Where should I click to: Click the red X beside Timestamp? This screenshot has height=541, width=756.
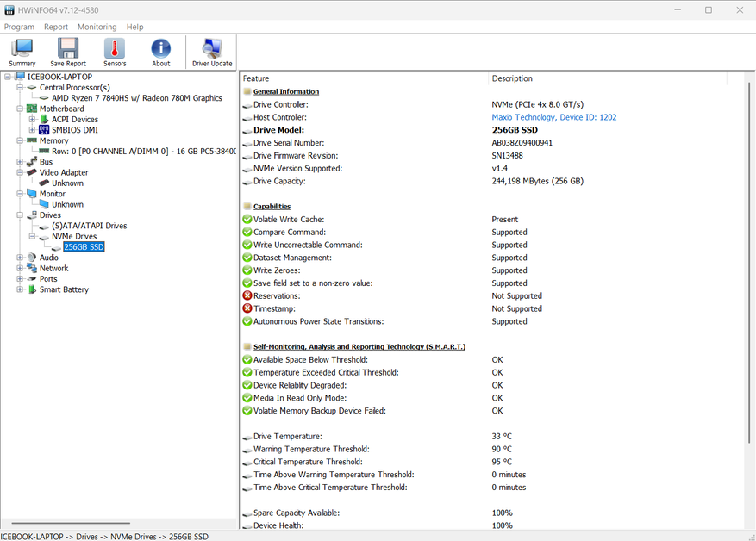(x=247, y=308)
